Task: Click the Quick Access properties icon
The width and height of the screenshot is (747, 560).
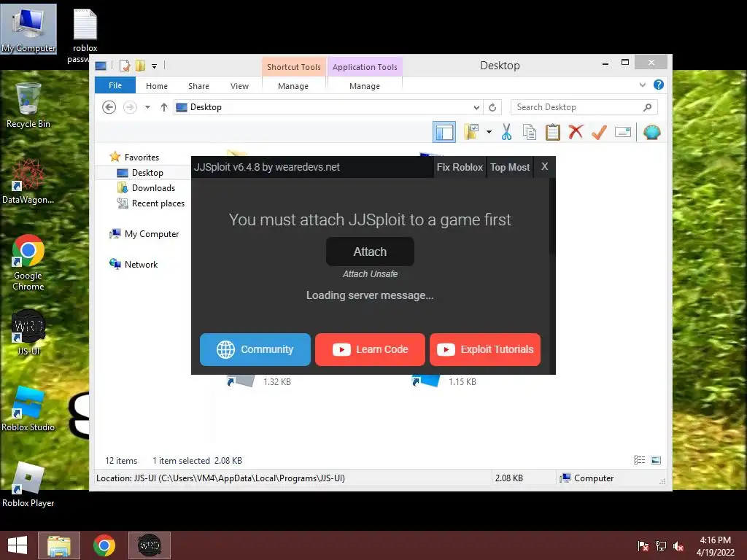Action: (125, 66)
